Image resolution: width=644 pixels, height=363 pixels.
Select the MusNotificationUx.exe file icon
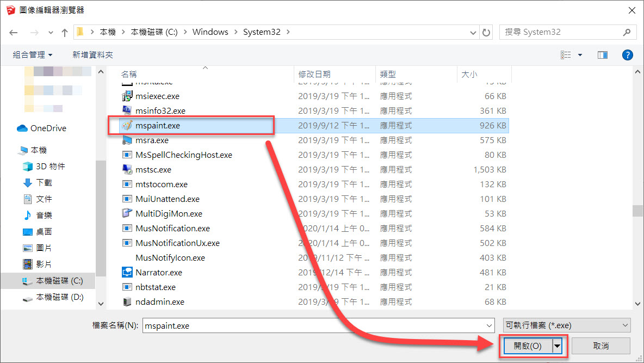point(127,243)
